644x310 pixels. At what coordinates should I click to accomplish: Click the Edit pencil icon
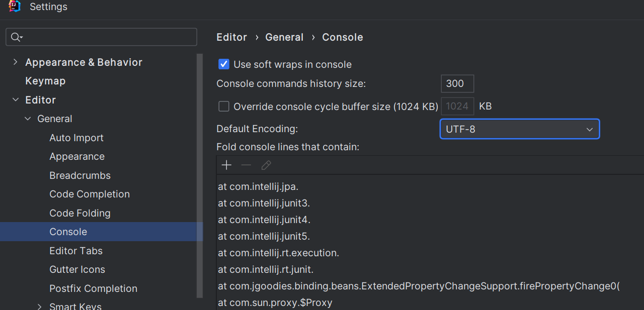coord(266,165)
